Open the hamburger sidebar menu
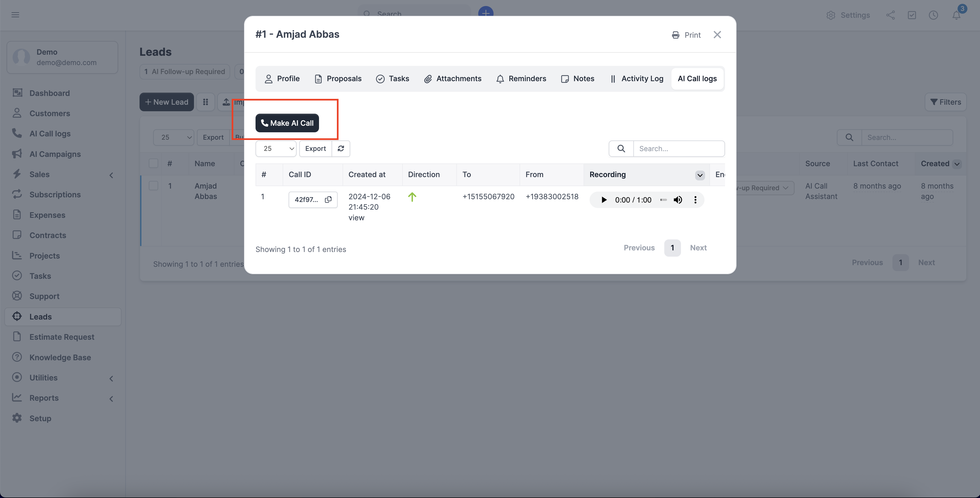 (x=15, y=15)
